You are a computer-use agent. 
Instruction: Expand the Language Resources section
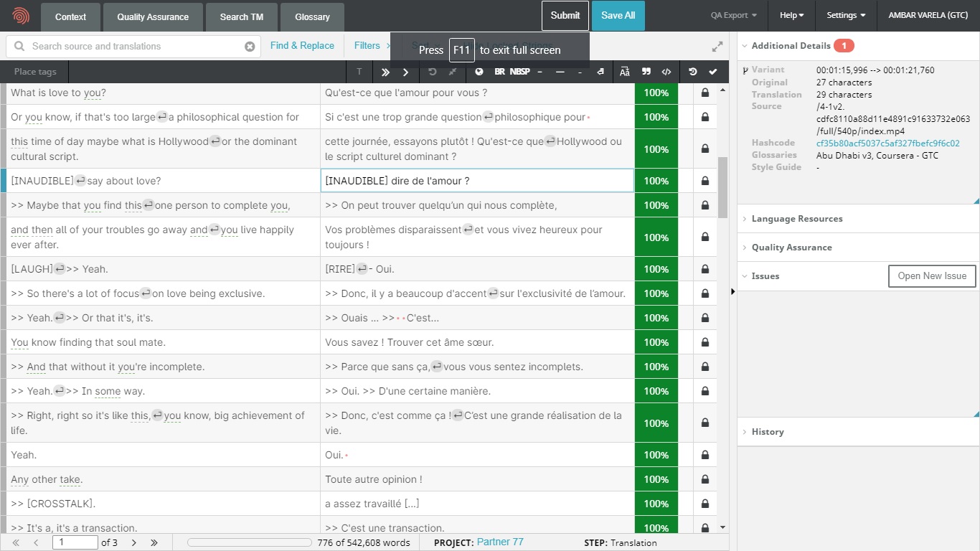796,219
